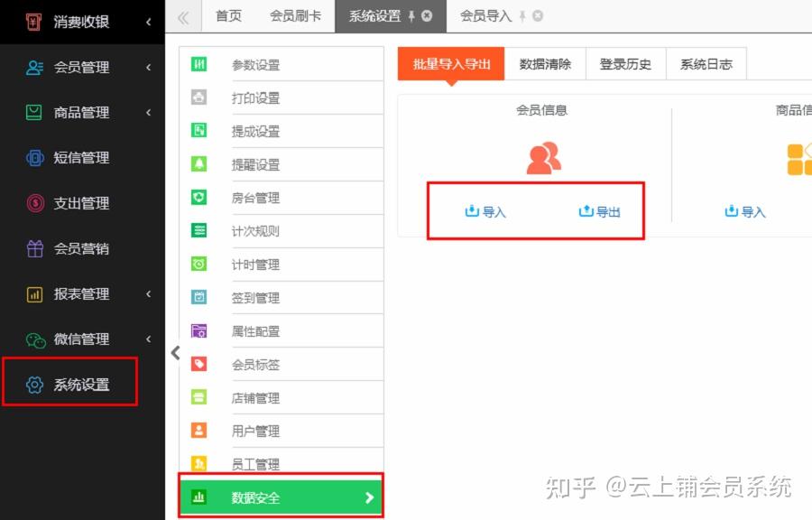Click 导入 under 商品信息
This screenshot has height=520, width=812.
[x=744, y=211]
